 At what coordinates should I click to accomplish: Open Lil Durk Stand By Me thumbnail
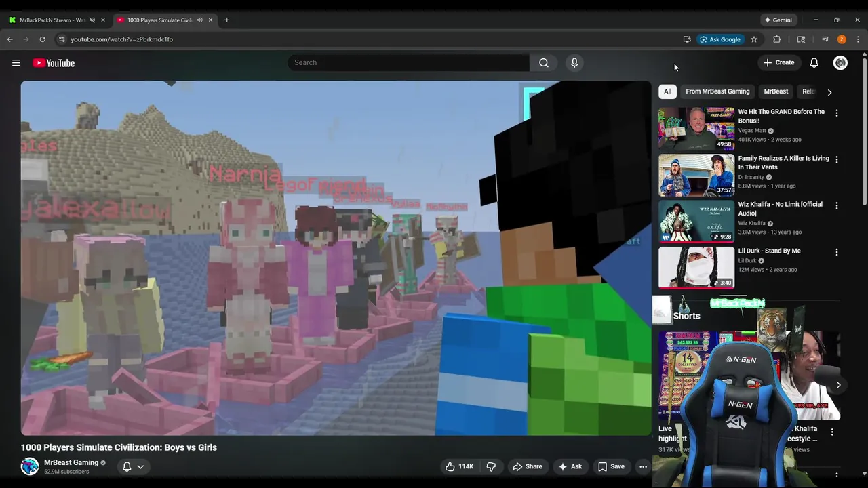click(x=696, y=267)
